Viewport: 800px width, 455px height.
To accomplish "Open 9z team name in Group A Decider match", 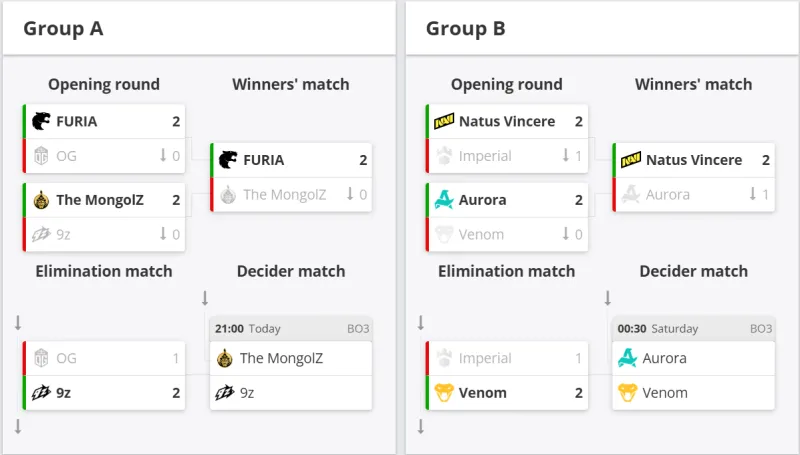I will pyautogui.click(x=247, y=393).
